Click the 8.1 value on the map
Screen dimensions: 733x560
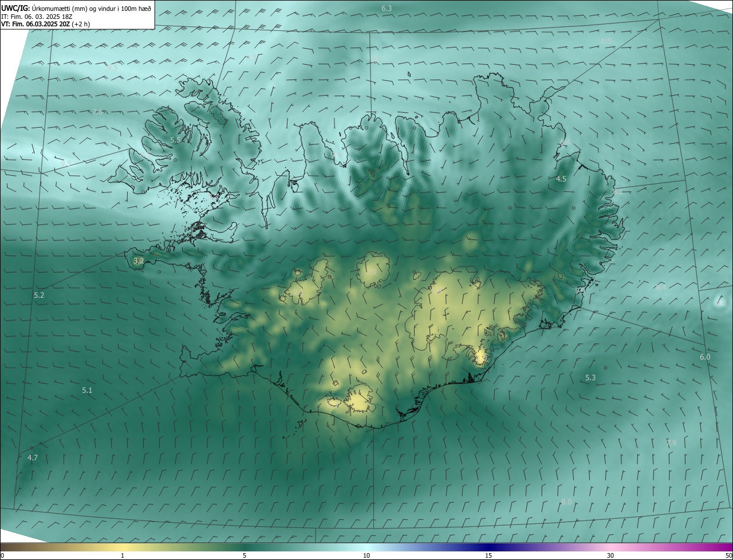(618, 192)
